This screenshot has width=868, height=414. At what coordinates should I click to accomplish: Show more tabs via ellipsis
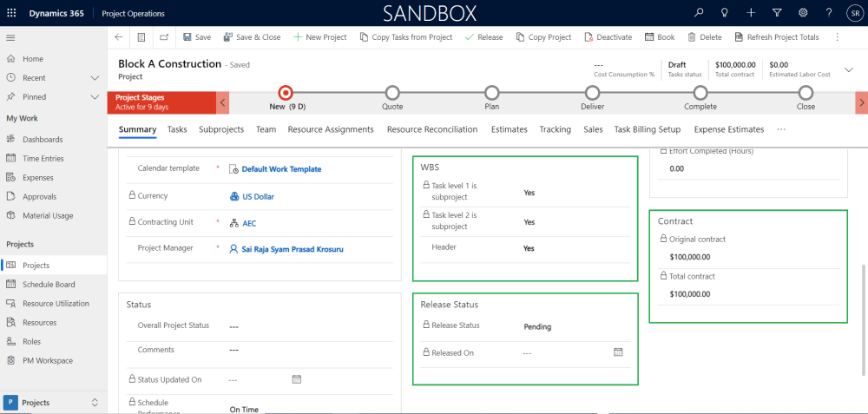(781, 129)
